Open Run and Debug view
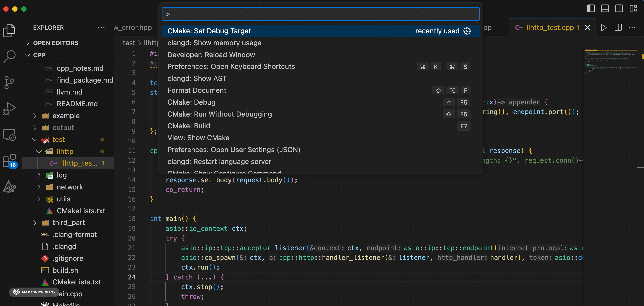644x306 pixels. pyautogui.click(x=9, y=108)
